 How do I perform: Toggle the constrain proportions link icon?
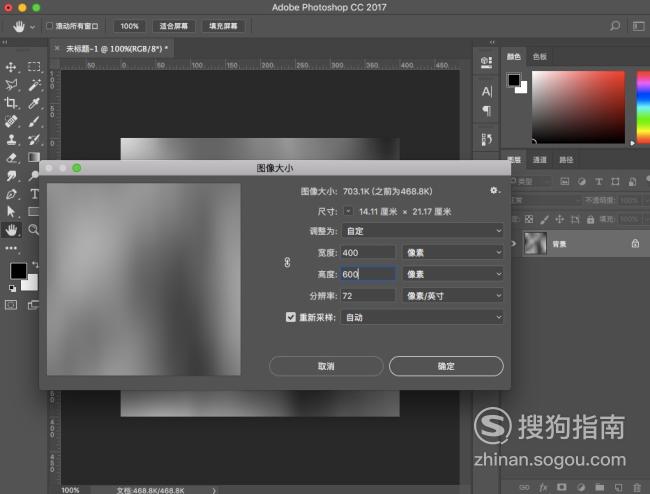287,262
